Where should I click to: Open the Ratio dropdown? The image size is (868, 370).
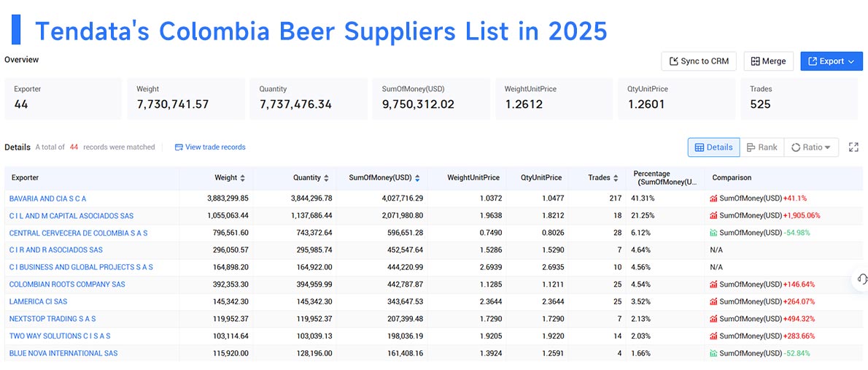point(811,147)
